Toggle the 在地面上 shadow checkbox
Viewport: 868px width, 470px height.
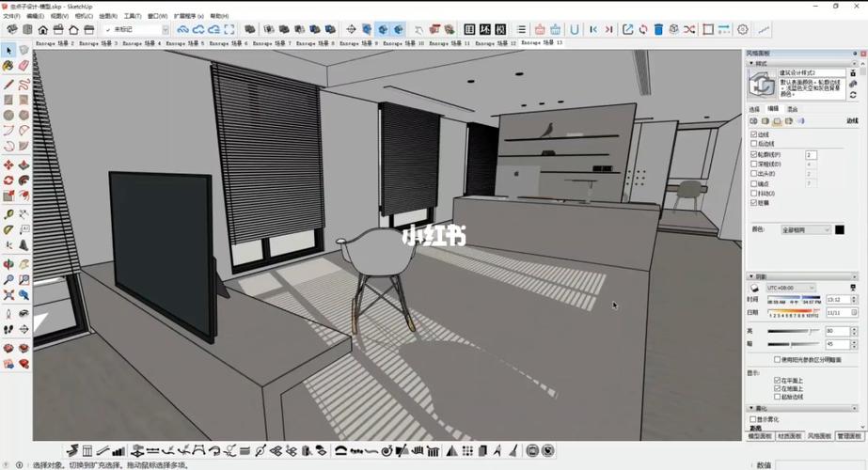click(x=777, y=388)
